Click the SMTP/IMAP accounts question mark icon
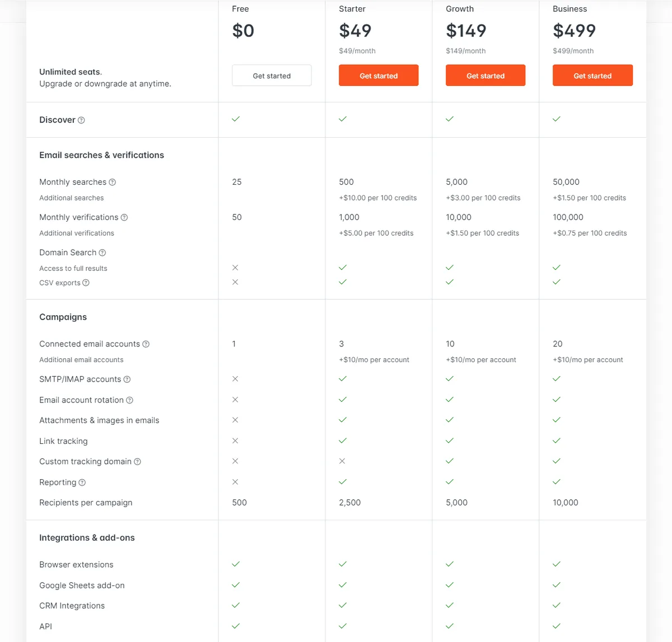The width and height of the screenshot is (672, 642). coord(128,379)
